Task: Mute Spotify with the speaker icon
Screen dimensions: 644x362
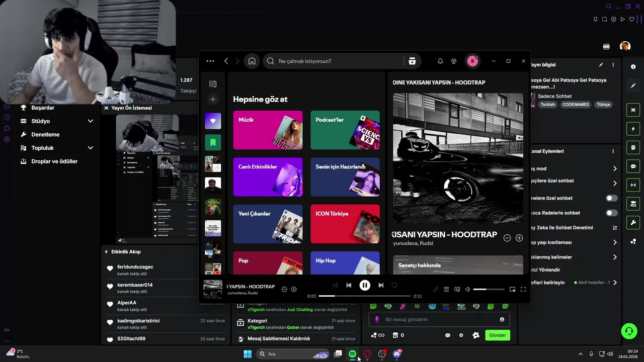Action: tap(467, 289)
